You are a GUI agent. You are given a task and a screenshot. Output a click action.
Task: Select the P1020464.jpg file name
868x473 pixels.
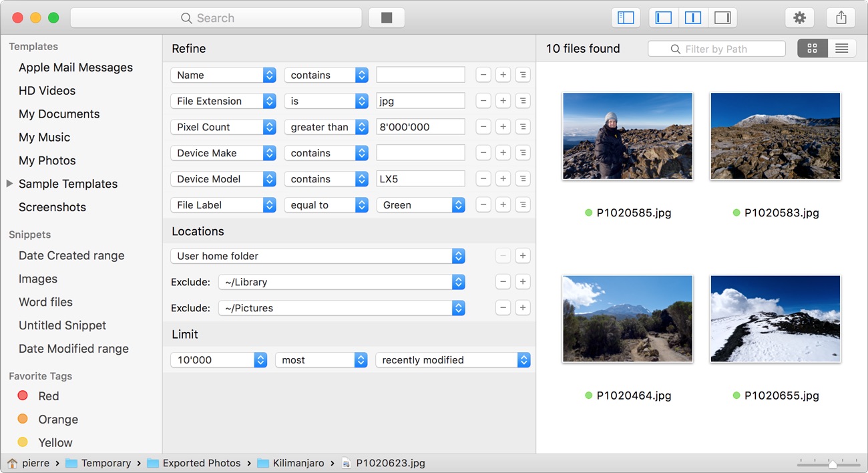(634, 396)
